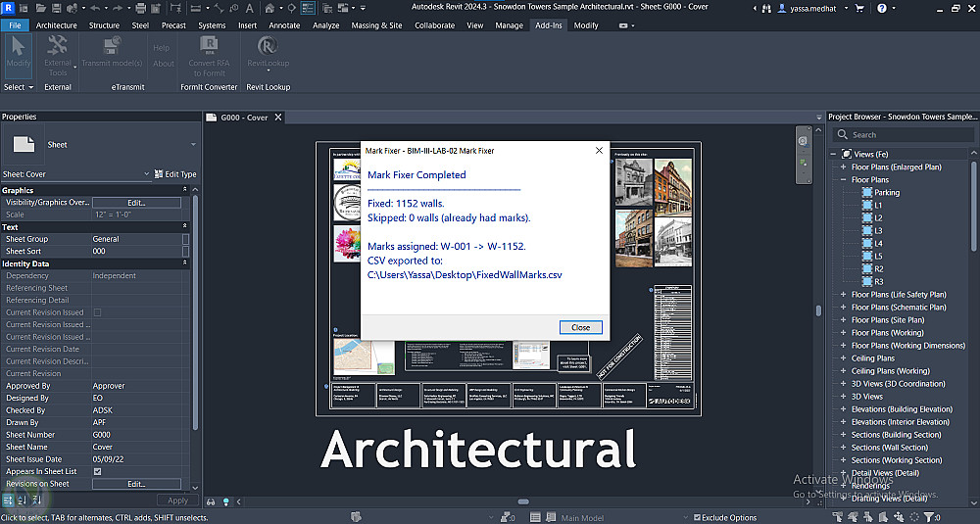Open the Massing & Site tab
Image resolution: width=980 pixels, height=524 pixels.
click(x=376, y=25)
